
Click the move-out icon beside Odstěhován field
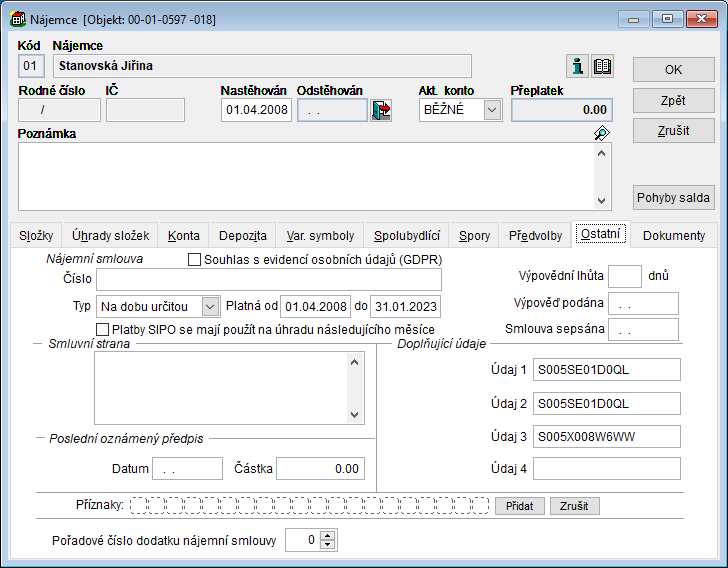[381, 110]
